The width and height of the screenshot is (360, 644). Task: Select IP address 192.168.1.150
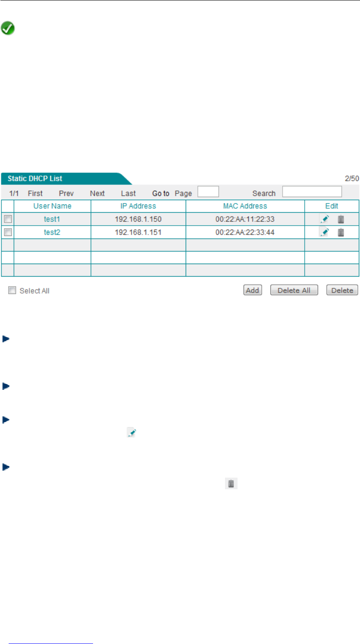(x=138, y=219)
